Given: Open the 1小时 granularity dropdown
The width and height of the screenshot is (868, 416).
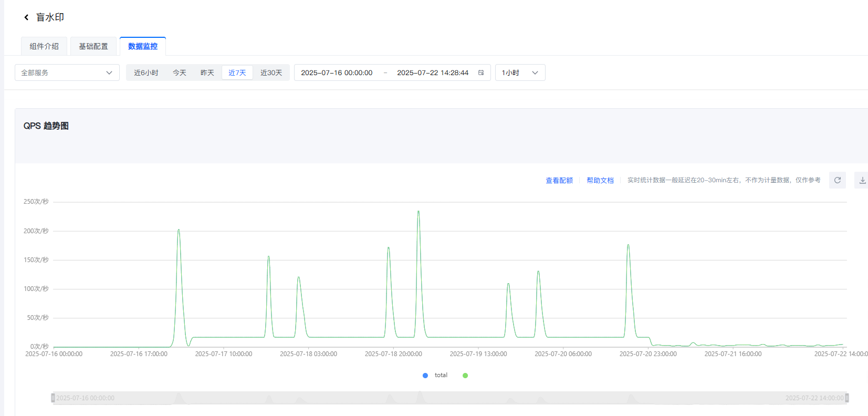Looking at the screenshot, I should point(520,72).
